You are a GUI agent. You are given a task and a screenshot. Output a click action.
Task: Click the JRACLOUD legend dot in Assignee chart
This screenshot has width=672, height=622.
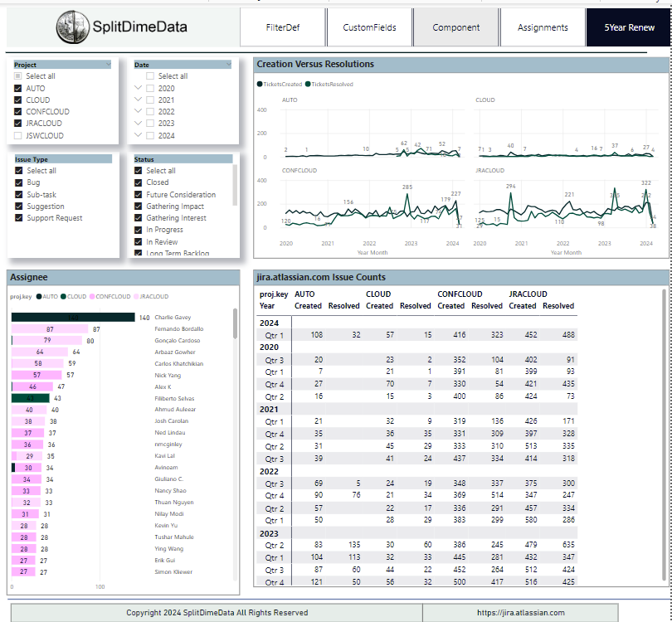135,296
